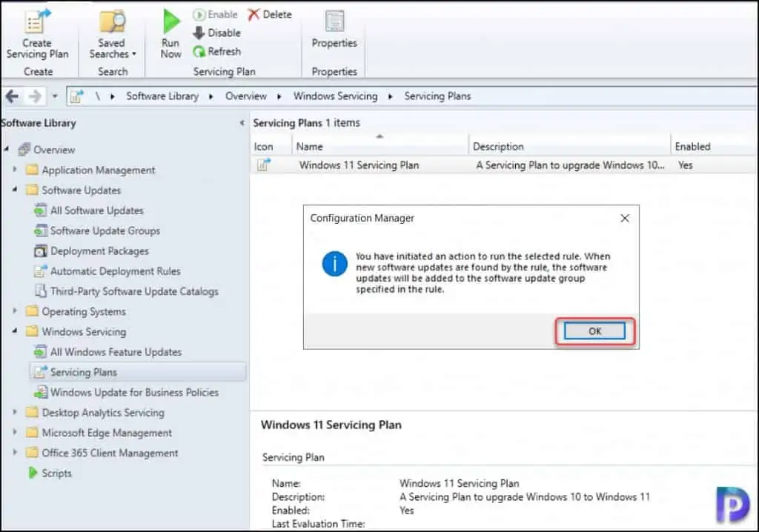The height and width of the screenshot is (532, 759).
Task: Open Automatic Deployment Rules node
Action: click(x=115, y=271)
